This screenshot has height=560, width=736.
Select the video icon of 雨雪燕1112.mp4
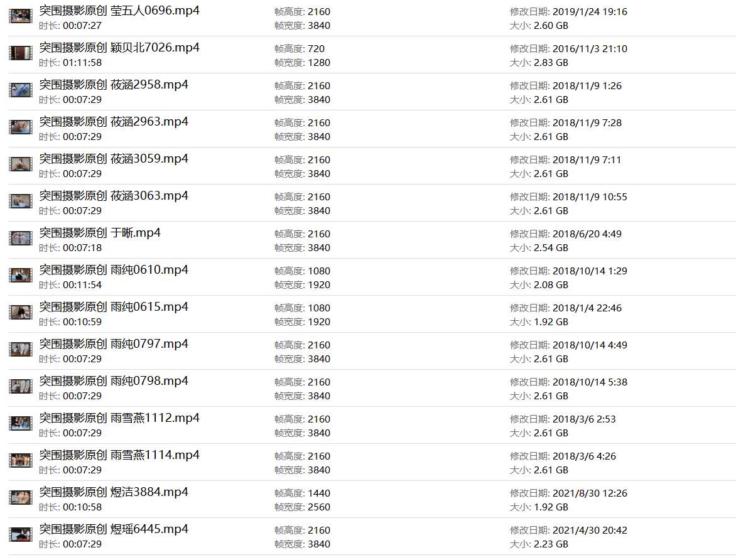pos(20,424)
